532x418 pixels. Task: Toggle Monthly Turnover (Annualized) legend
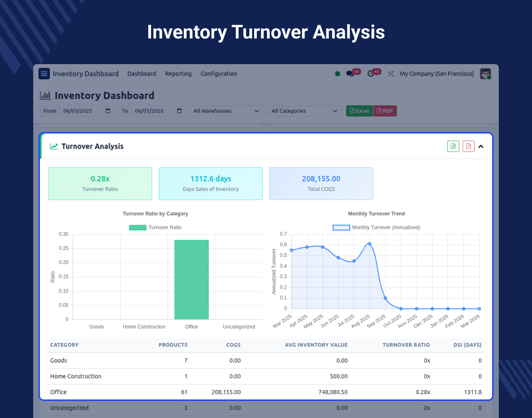point(376,228)
